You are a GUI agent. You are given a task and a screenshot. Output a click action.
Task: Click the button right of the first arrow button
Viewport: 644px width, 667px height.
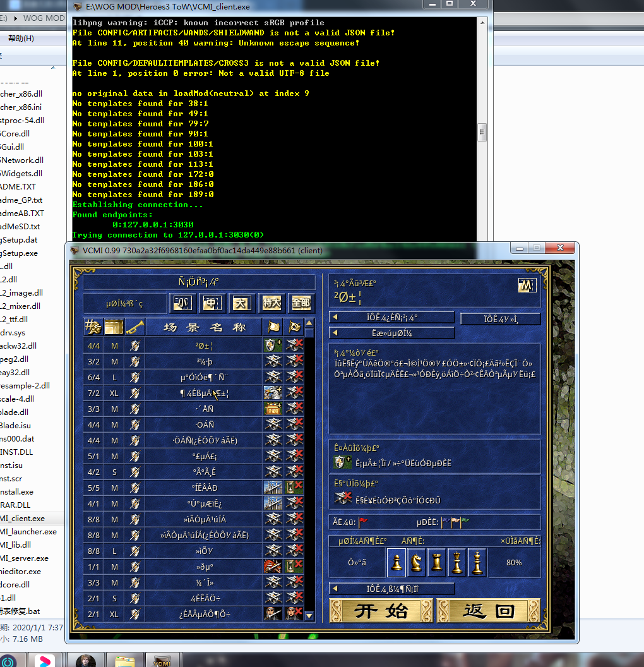(x=500, y=318)
